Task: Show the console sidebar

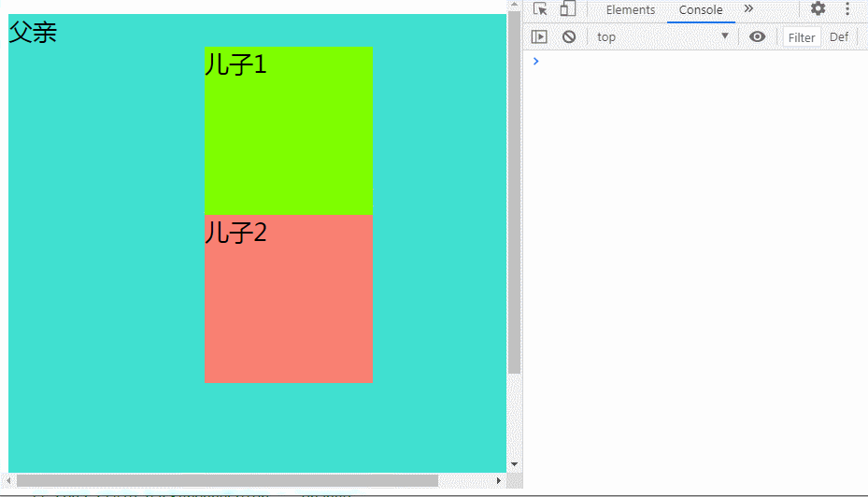Action: coord(539,37)
